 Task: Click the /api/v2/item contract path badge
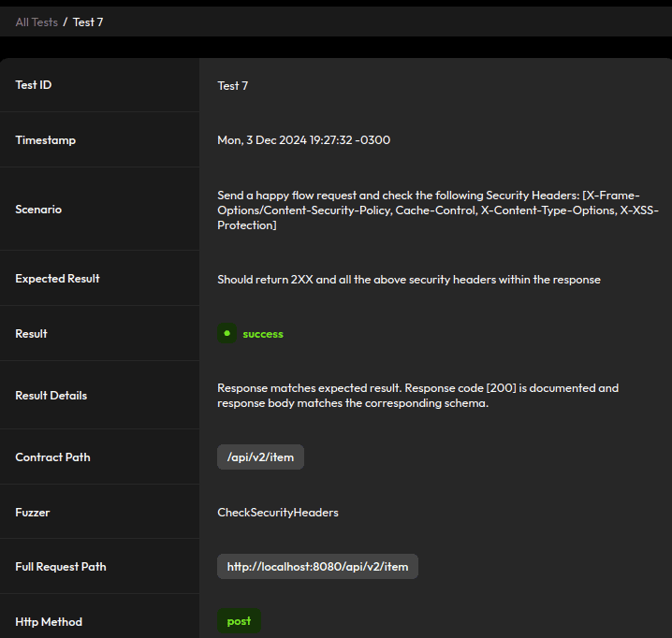(x=260, y=457)
